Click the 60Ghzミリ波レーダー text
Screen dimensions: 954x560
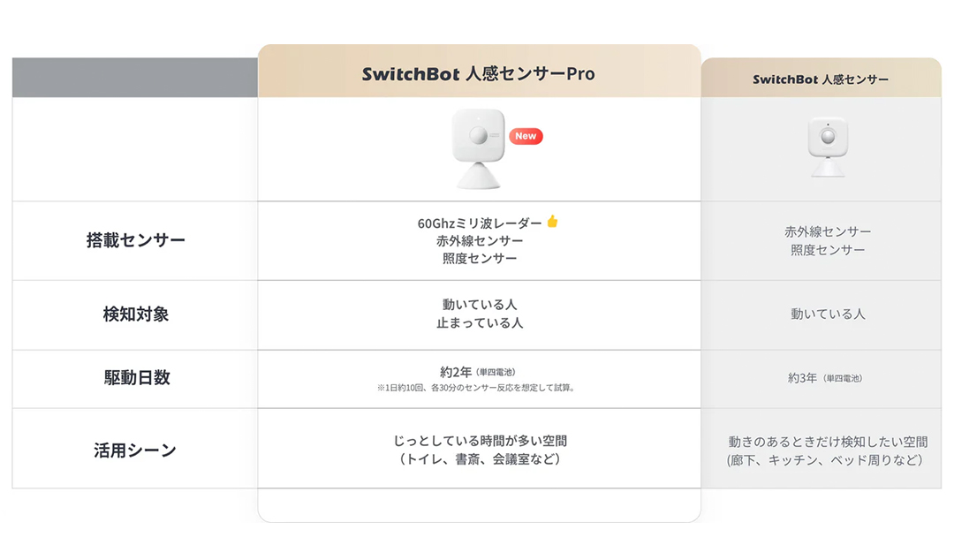pos(481,223)
